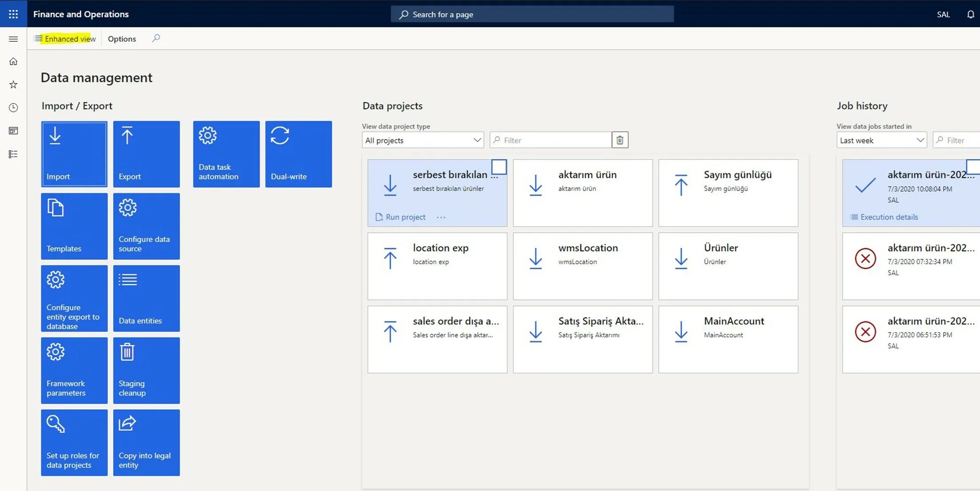
Task: Expand the hamburger navigation pane
Action: [13, 39]
